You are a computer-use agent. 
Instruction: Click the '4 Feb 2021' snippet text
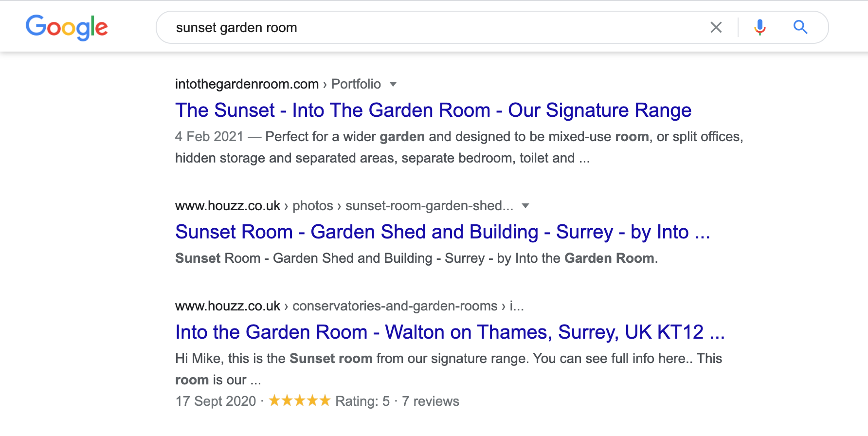[x=209, y=137]
